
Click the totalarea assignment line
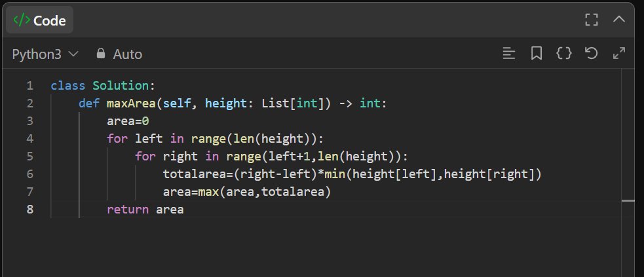[x=352, y=174]
